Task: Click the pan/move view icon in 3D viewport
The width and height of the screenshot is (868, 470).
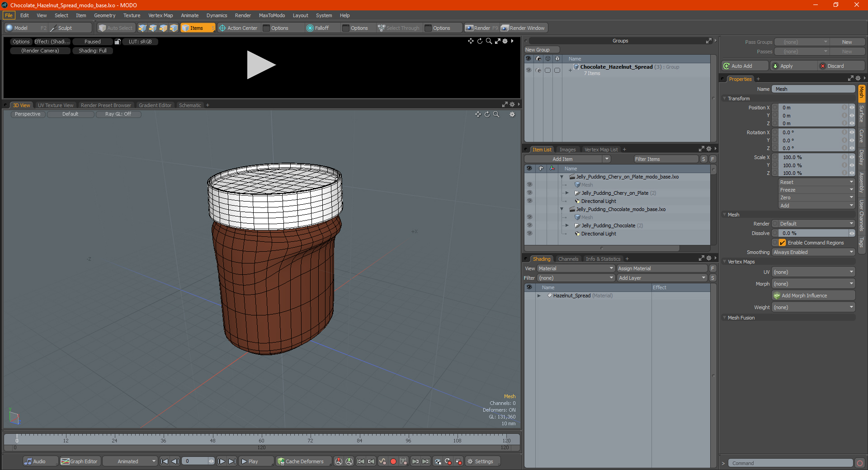Action: pyautogui.click(x=478, y=114)
